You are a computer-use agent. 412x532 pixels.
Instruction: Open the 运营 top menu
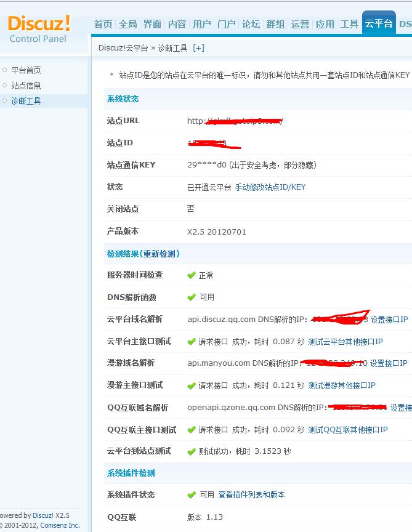point(300,24)
